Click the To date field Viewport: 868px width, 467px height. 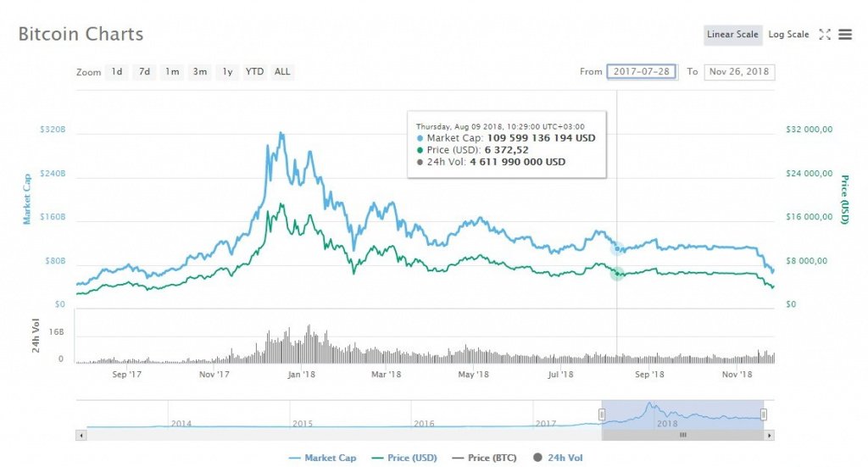click(739, 72)
